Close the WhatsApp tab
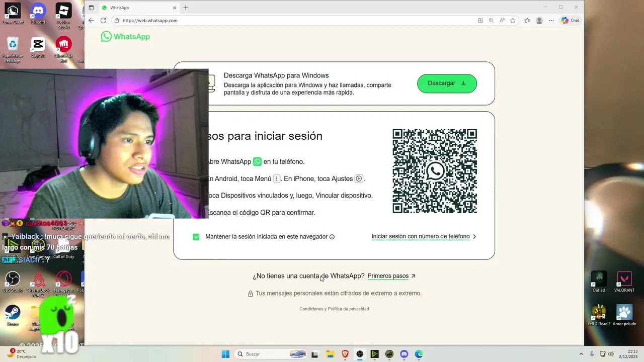This screenshot has width=644, height=362. click(x=175, y=8)
